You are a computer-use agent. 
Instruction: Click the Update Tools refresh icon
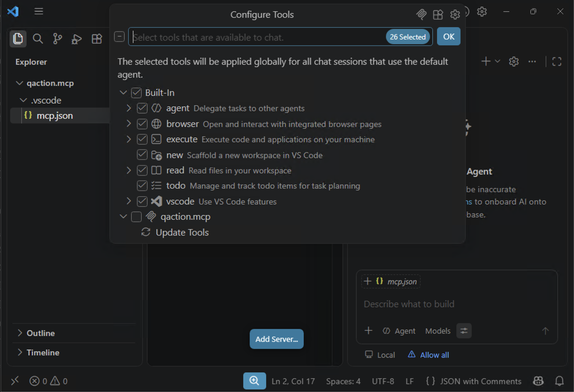(146, 232)
